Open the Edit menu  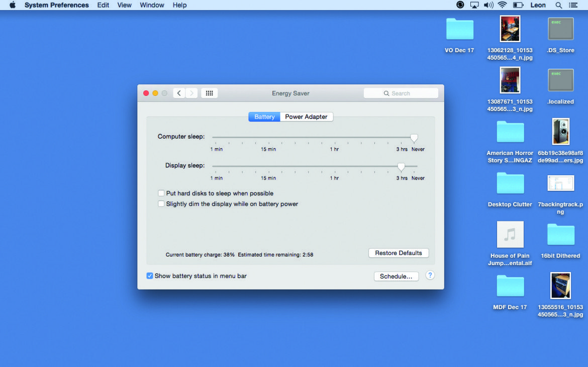[103, 5]
